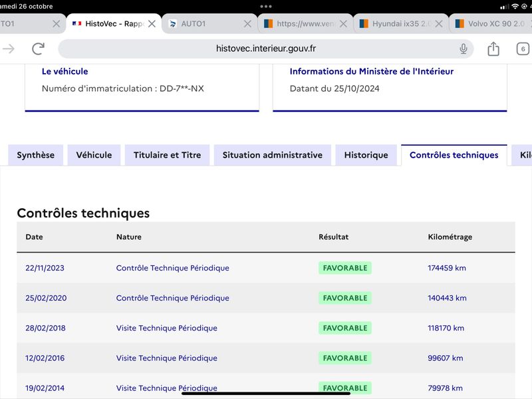Click Numéro d'immatriculation DD-7**-NX text
The width and height of the screenshot is (532, 399).
pyautogui.click(x=123, y=88)
